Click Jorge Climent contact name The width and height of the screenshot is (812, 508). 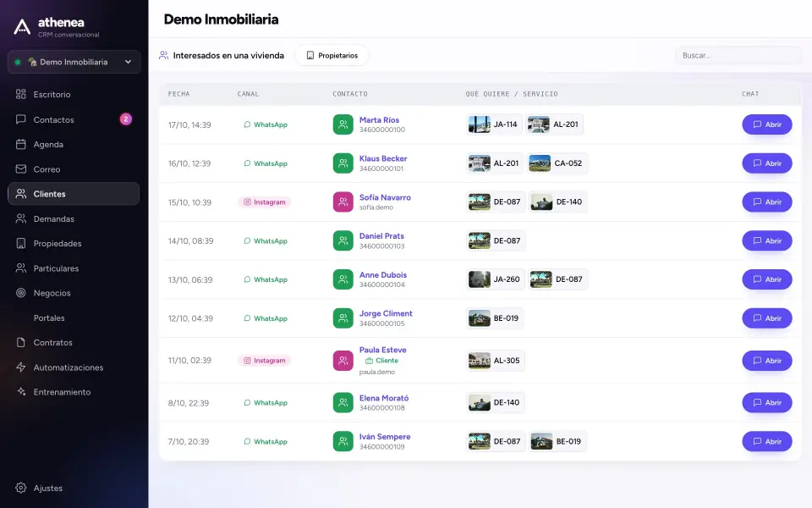tap(386, 313)
